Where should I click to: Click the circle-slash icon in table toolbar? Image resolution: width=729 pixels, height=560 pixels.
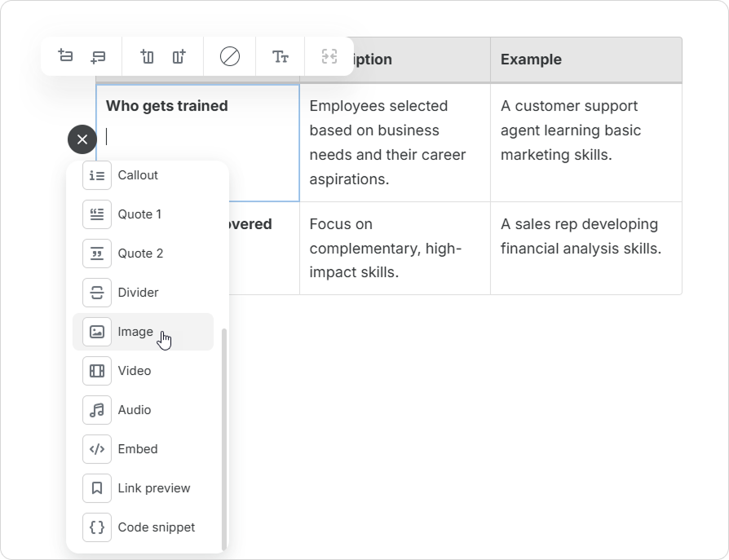(x=230, y=56)
